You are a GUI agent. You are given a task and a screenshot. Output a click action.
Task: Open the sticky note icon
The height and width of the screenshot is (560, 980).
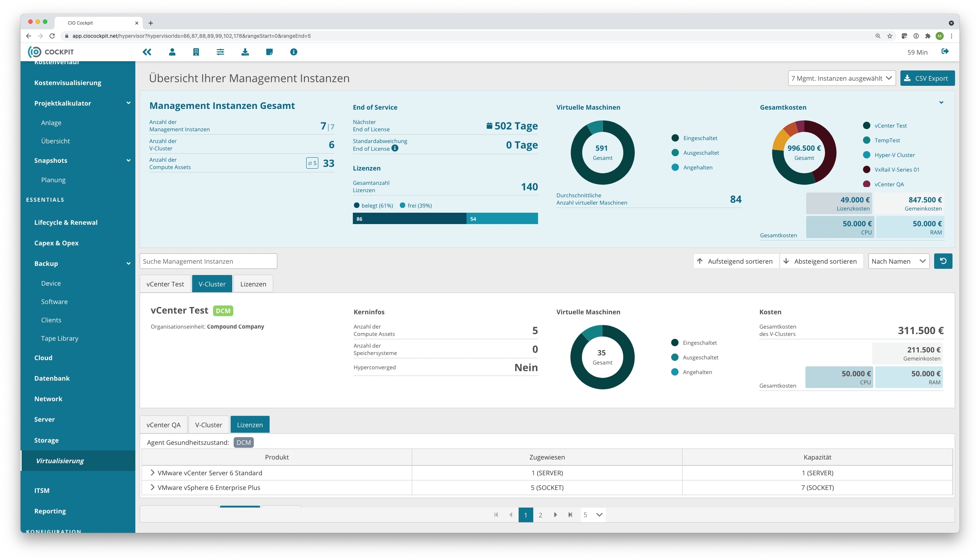point(269,52)
